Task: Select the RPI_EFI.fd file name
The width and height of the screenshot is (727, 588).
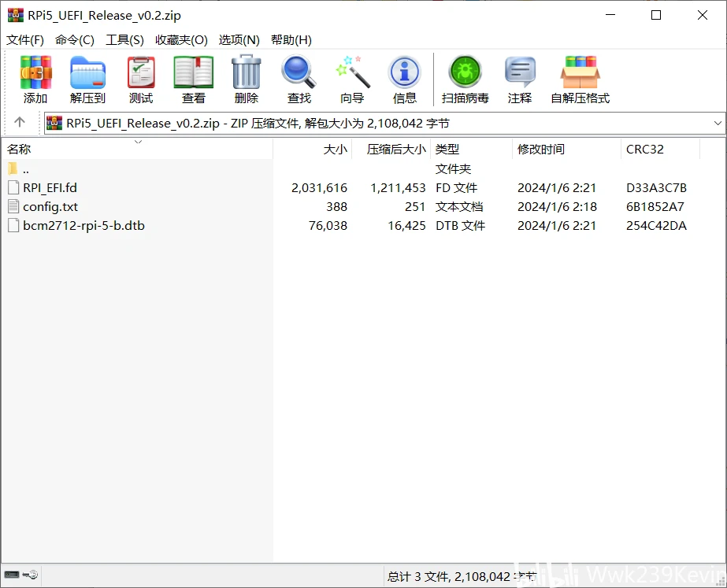Action: [50, 187]
